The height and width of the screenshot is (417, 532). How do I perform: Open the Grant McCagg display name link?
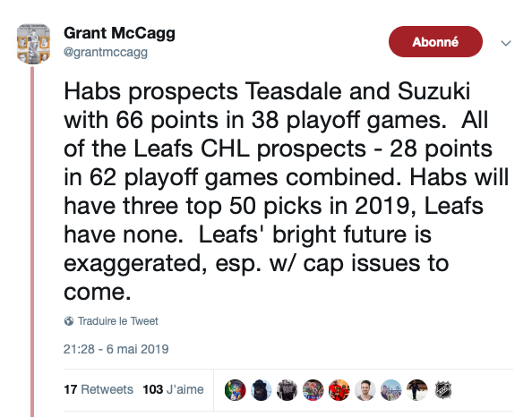point(119,33)
